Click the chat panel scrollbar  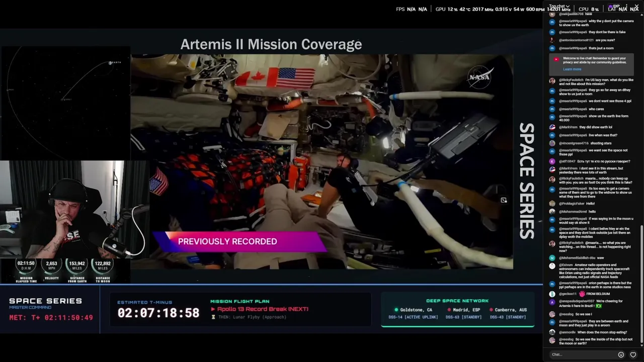[641, 284]
